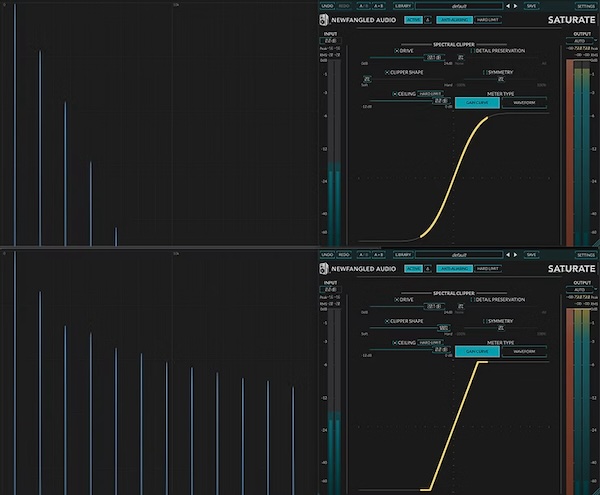Click the Hard Limit tag beside Ceiling in upper plugin
Image resolution: width=600 pixels, height=495 pixels.
tap(430, 94)
